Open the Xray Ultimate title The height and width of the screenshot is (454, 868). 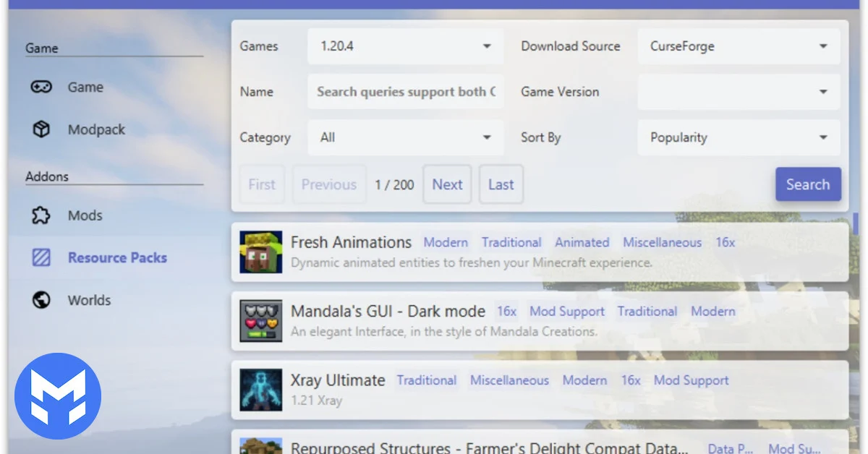(338, 380)
